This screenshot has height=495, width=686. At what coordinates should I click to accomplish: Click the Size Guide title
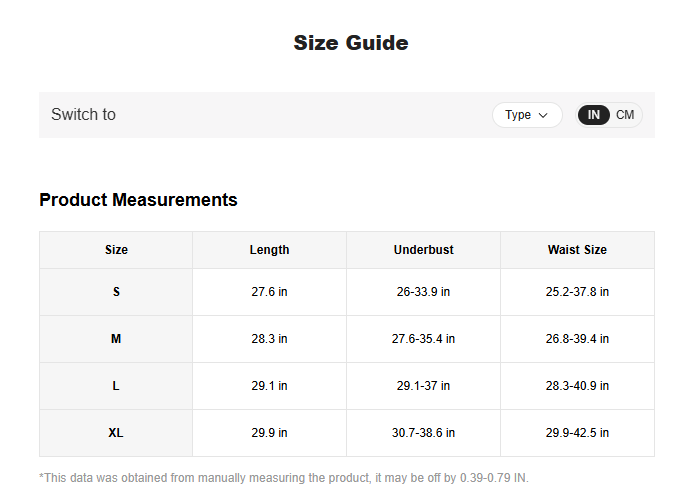coord(350,43)
